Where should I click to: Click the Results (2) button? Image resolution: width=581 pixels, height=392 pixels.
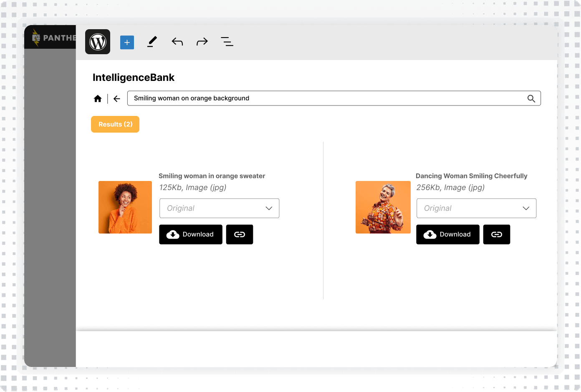[x=115, y=124]
